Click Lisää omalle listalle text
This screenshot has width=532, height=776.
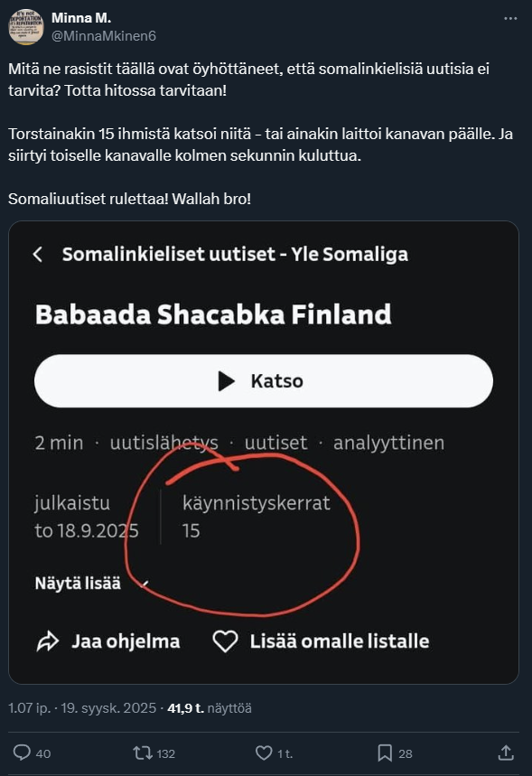340,641
